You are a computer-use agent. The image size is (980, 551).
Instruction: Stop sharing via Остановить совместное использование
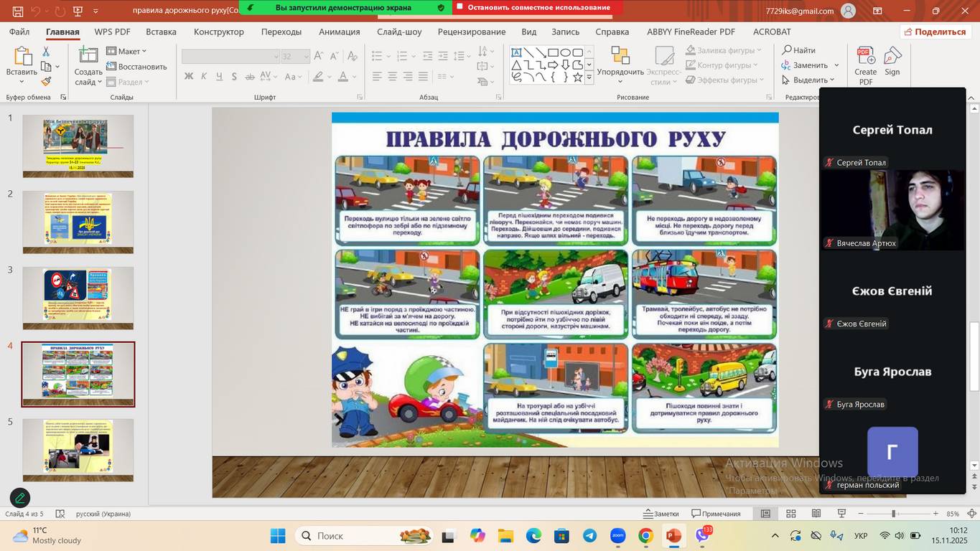[x=538, y=7]
